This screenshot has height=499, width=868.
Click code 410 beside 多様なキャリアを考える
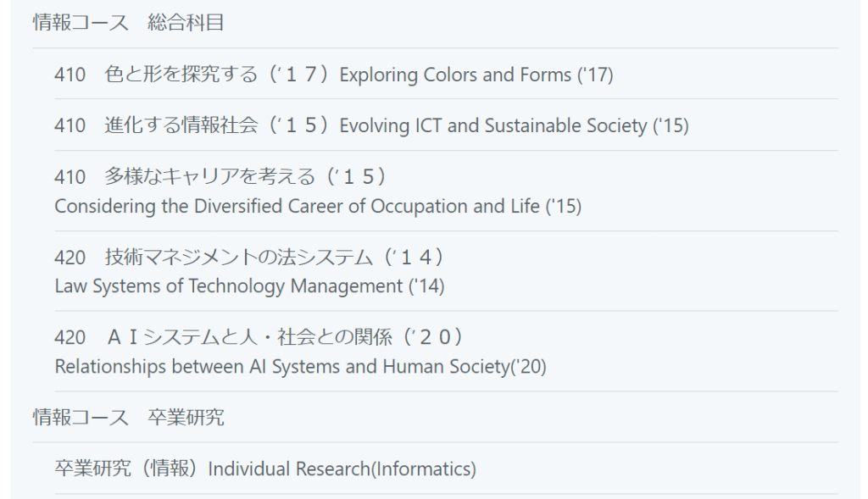coord(70,176)
